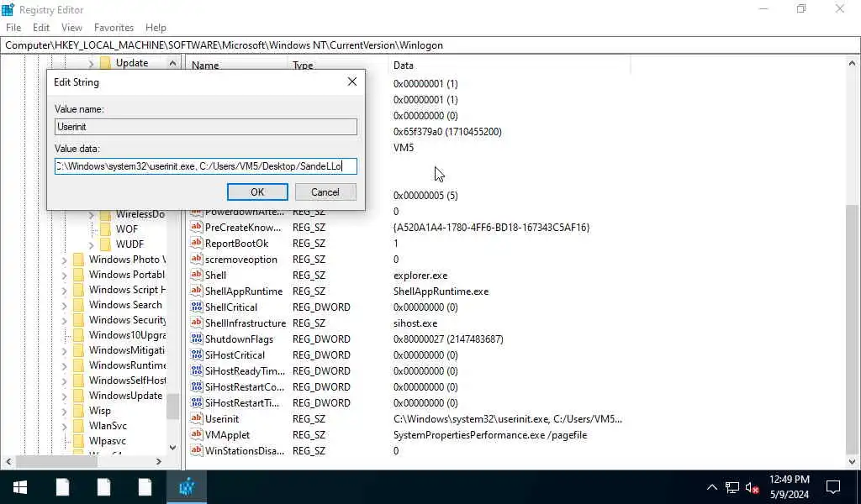
Task: Open the Windows Start menu
Action: pos(20,487)
